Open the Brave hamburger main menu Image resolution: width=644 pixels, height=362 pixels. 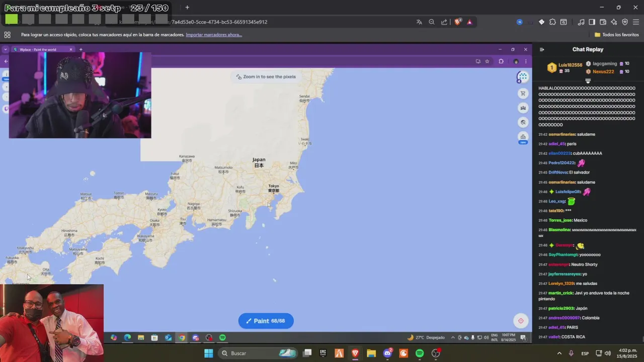tap(636, 22)
